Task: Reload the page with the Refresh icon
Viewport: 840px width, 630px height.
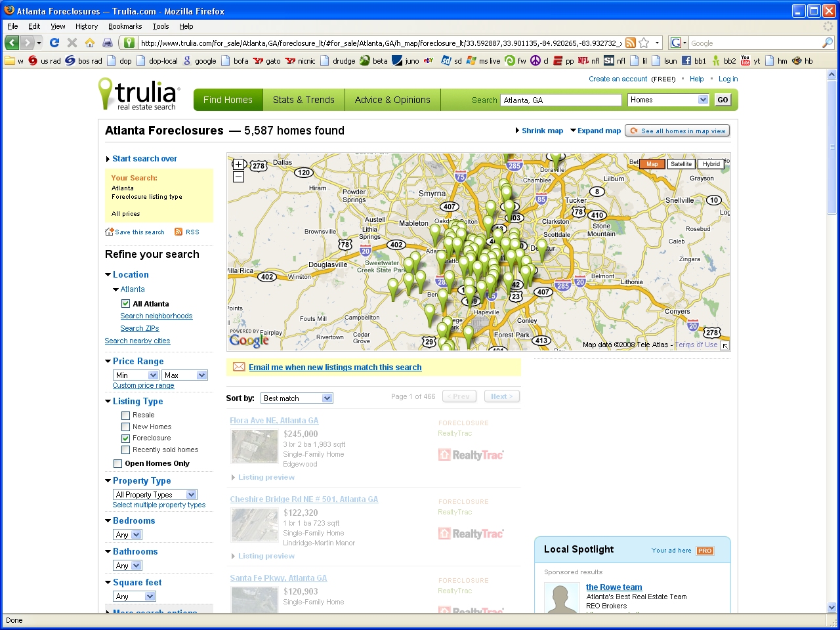Action: tap(54, 43)
